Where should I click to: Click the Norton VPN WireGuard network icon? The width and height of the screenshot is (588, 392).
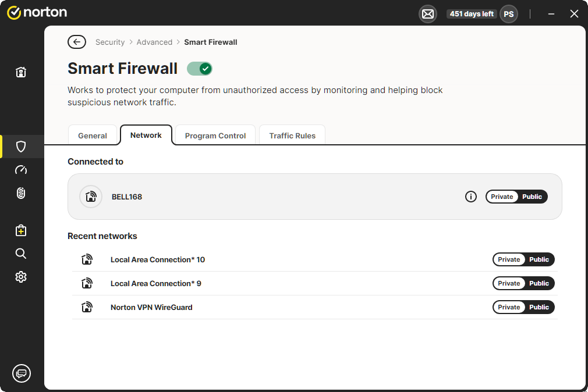87,307
